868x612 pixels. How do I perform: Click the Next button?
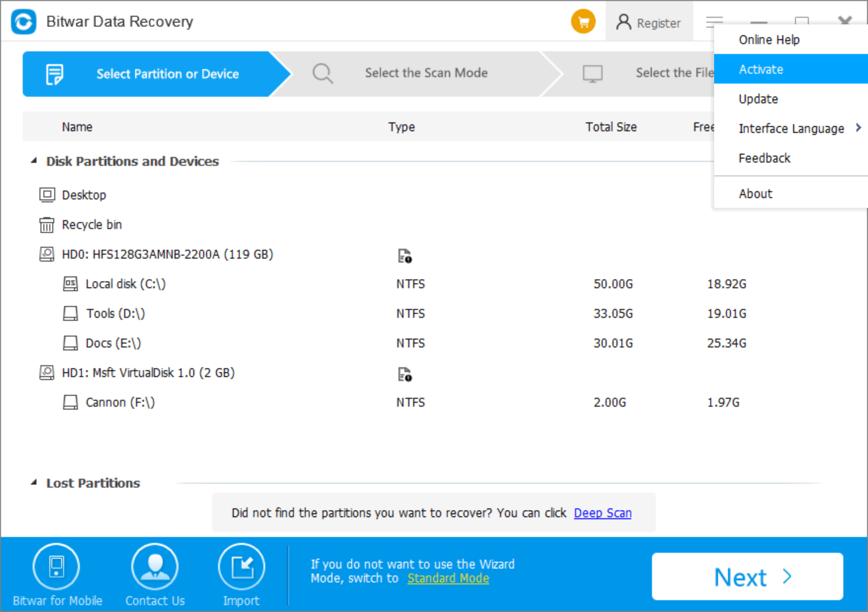click(x=748, y=576)
